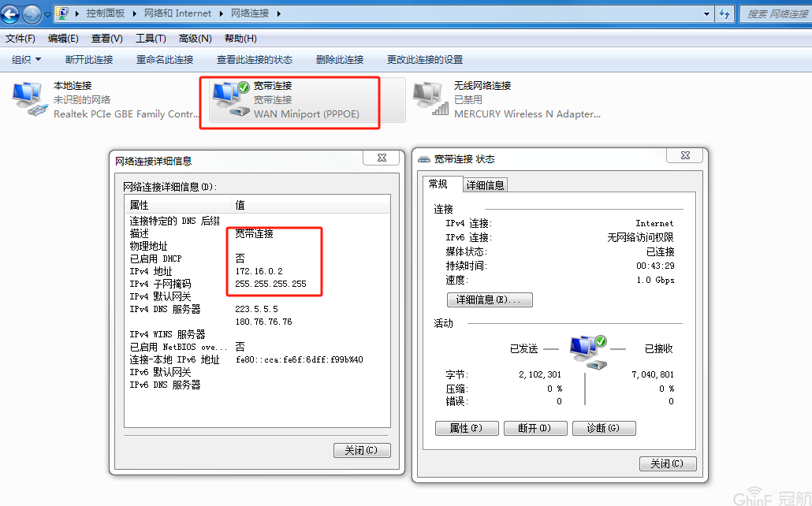Viewport: 812px width, 506px height.
Task: Open the 高级(N) menu
Action: coord(196,39)
